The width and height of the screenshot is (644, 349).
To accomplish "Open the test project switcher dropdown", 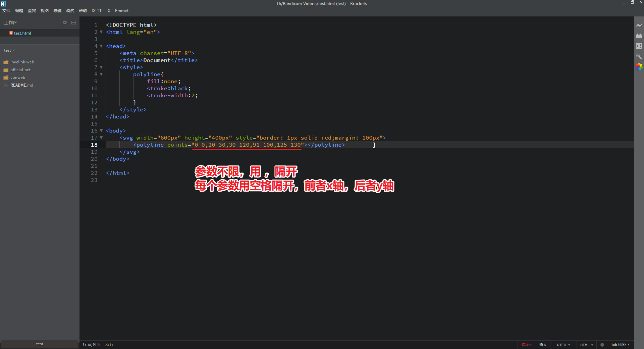I will [x=8, y=50].
